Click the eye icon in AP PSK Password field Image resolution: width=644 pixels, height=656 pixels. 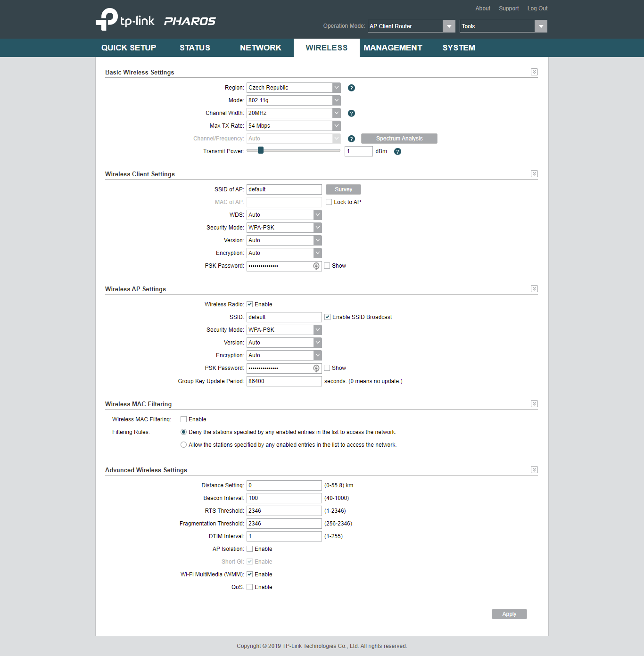pyautogui.click(x=316, y=369)
